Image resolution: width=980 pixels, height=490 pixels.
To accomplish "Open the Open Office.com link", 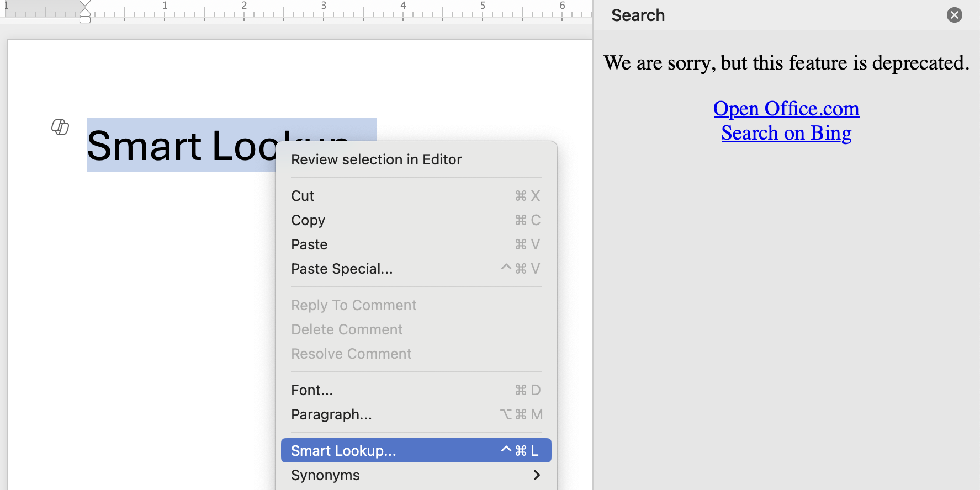I will [786, 109].
